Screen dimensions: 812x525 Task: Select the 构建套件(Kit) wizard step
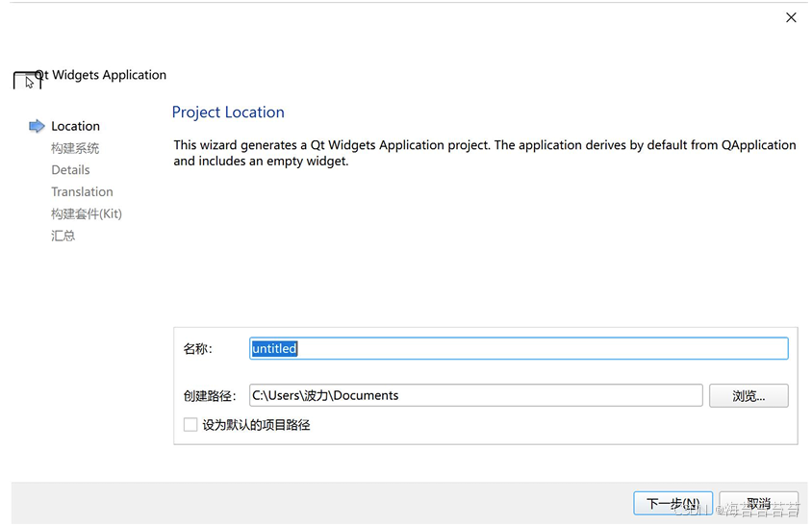[87, 213]
